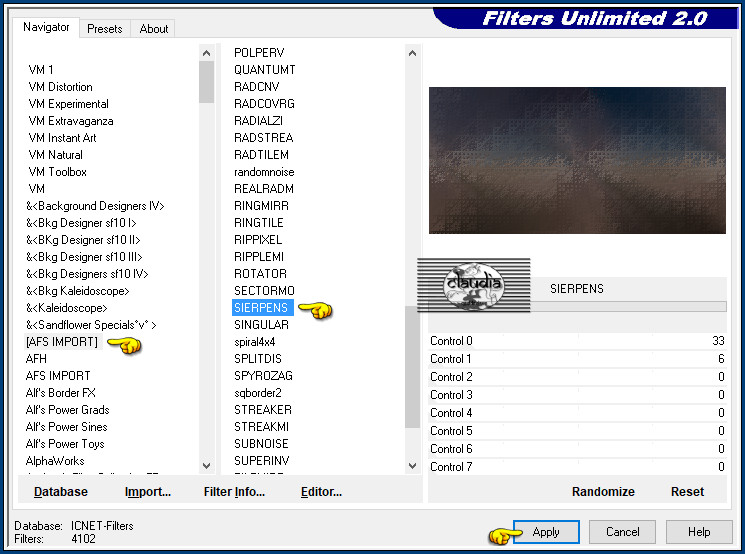Select the randomnoise filter
Screen dimensions: 745x554
tap(264, 172)
